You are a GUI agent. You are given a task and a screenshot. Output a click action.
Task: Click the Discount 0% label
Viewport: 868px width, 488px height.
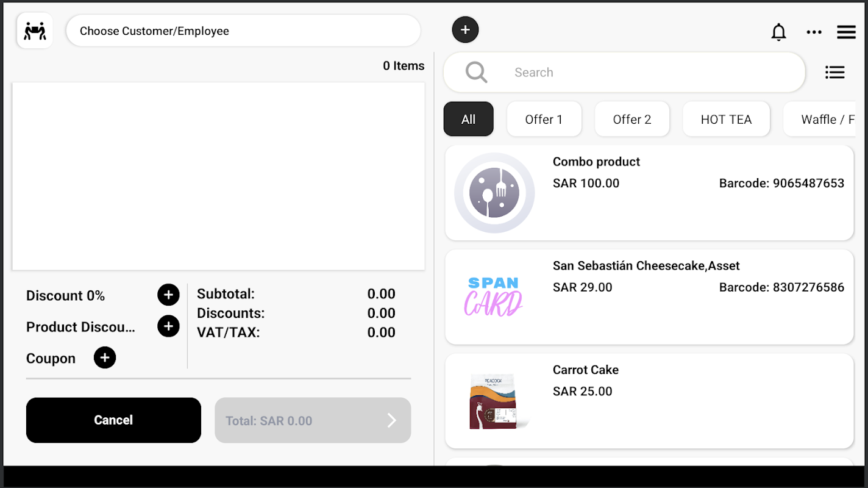tap(65, 296)
